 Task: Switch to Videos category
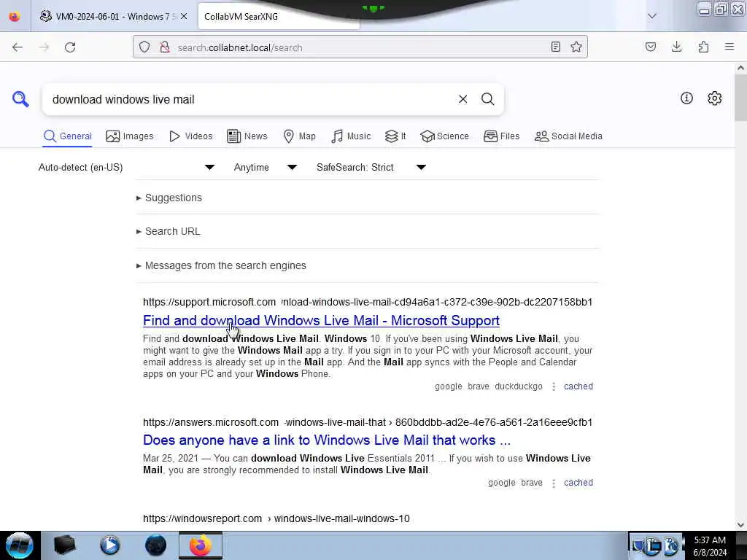pyautogui.click(x=190, y=136)
